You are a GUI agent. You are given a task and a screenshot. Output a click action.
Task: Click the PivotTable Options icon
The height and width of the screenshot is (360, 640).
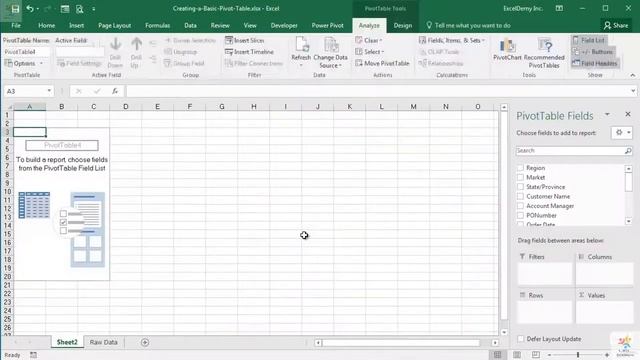(x=9, y=63)
